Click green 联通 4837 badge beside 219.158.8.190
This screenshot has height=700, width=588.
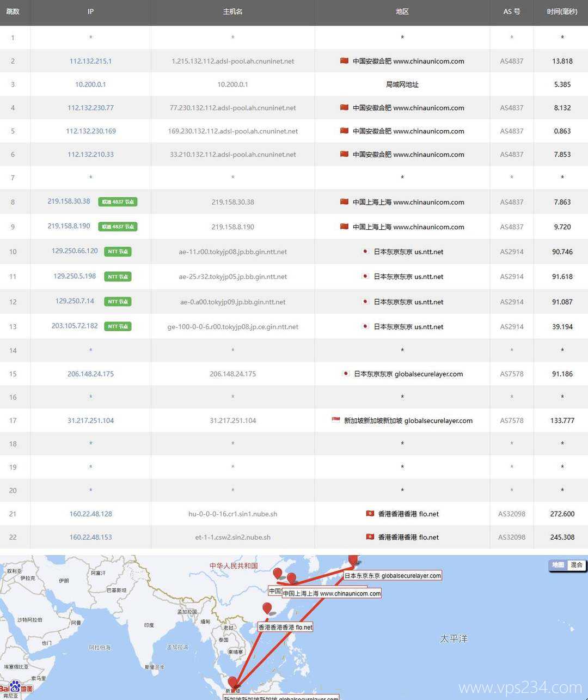coord(118,227)
